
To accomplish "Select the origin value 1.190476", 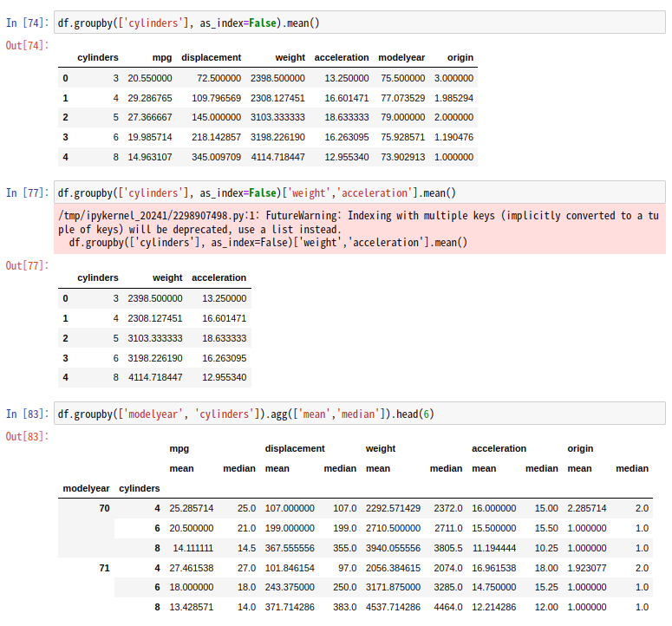I will click(453, 137).
